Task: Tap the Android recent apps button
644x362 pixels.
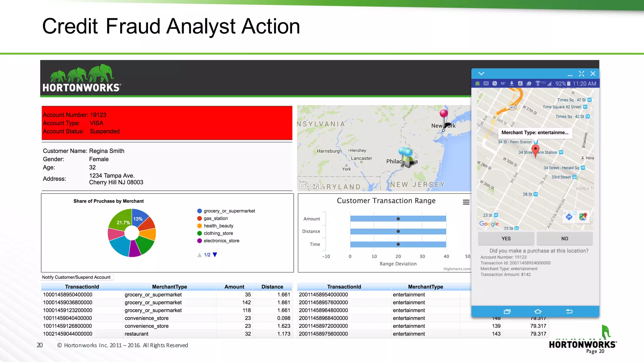Action: pyautogui.click(x=507, y=311)
